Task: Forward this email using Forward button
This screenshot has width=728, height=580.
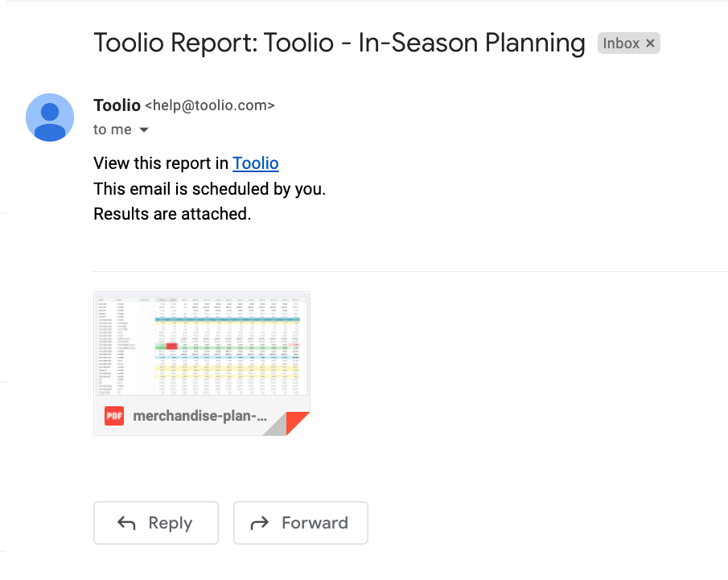Action: 301,523
